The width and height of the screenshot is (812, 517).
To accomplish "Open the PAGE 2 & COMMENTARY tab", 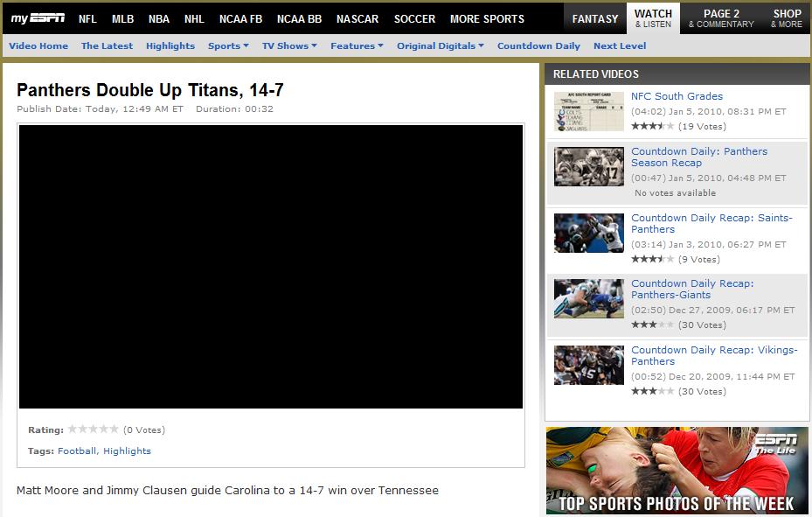I will tap(721, 18).
